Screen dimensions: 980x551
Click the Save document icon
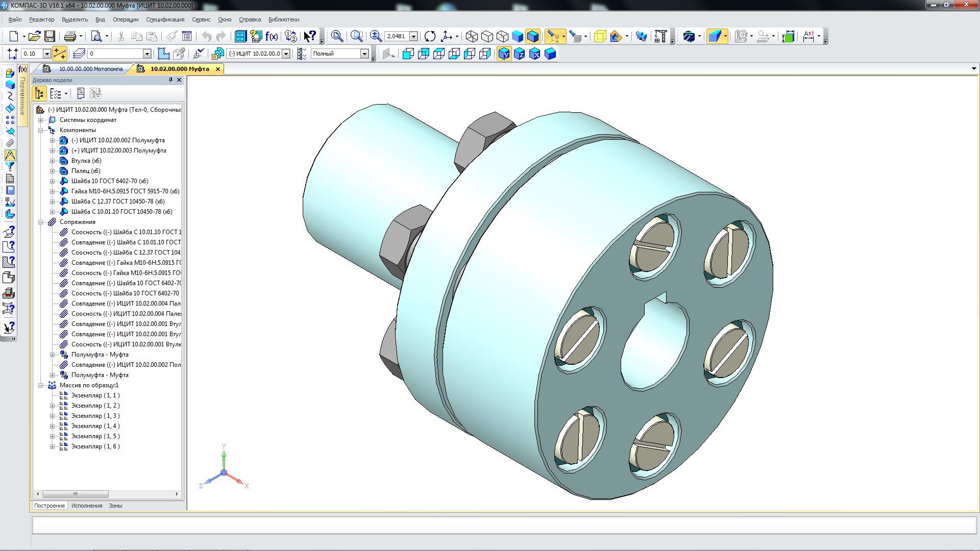[x=50, y=36]
